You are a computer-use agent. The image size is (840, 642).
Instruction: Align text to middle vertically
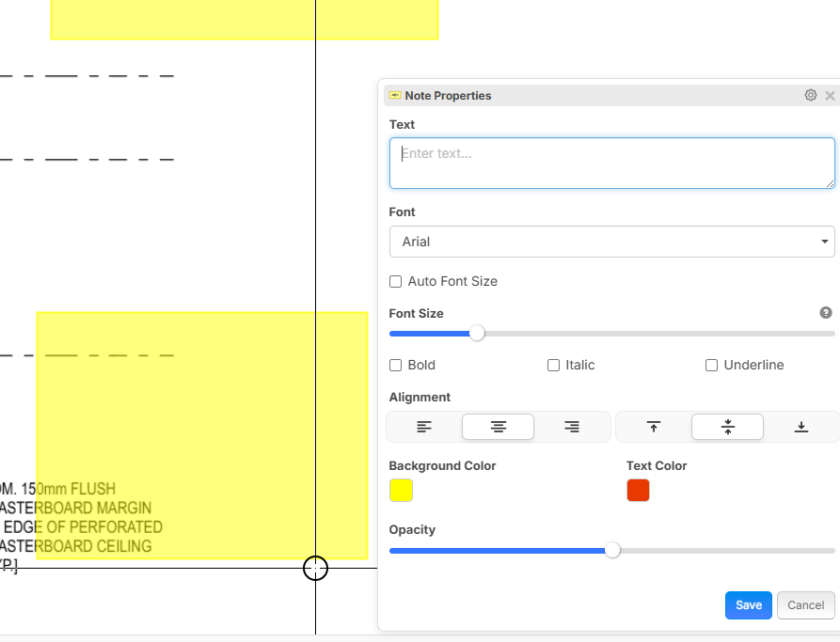pos(727,427)
